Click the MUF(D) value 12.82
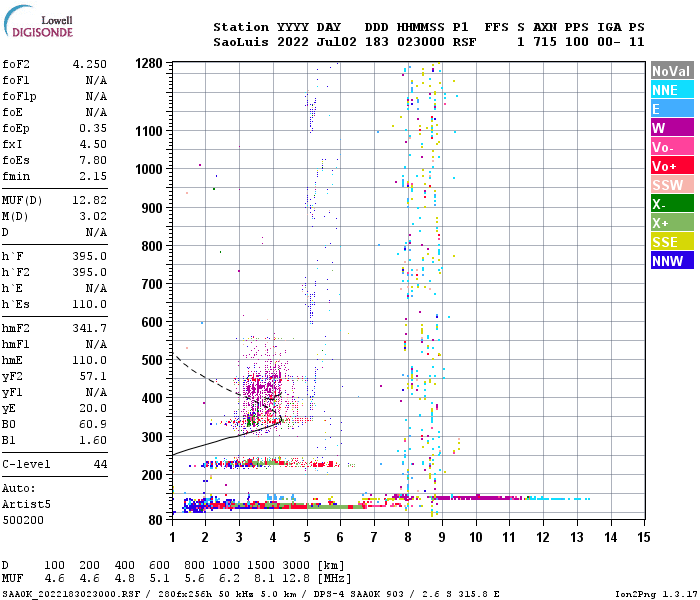Screen dimensions: 700x600 (x=90, y=200)
